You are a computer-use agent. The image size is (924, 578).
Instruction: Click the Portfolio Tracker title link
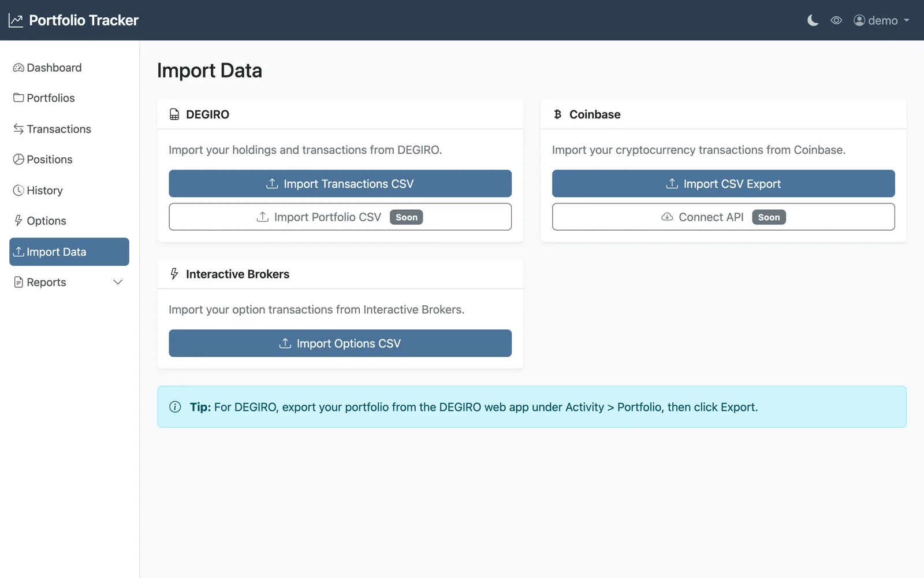coord(84,21)
